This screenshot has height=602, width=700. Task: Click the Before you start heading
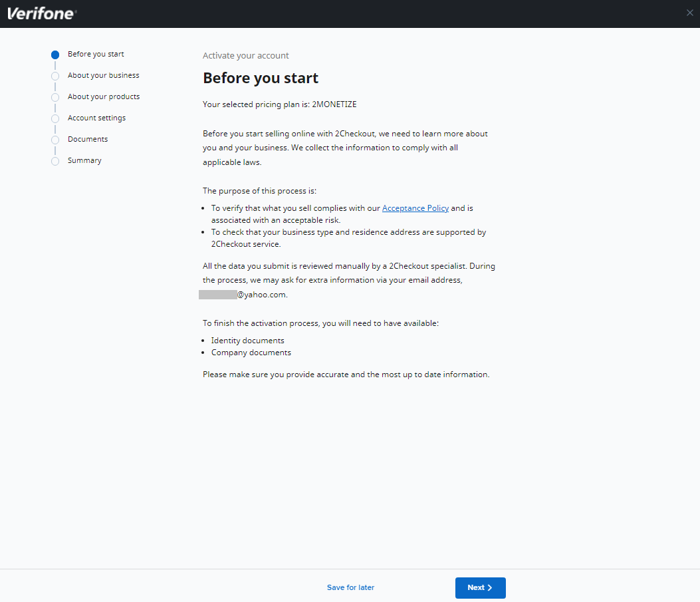pyautogui.click(x=261, y=78)
